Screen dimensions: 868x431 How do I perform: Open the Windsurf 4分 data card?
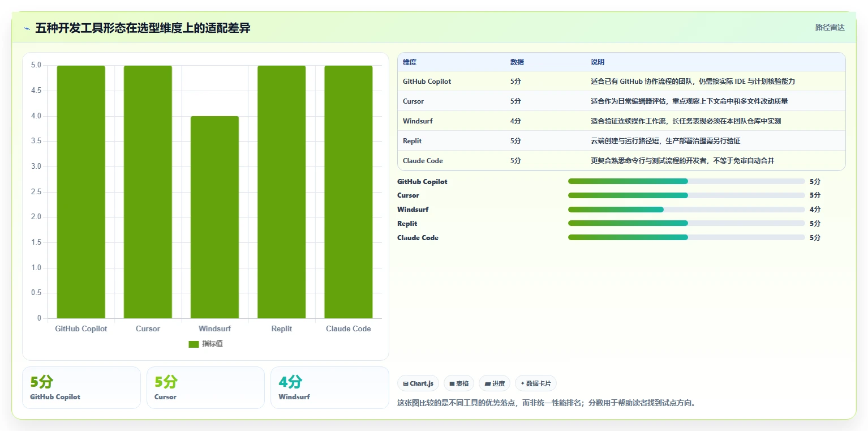pos(330,387)
